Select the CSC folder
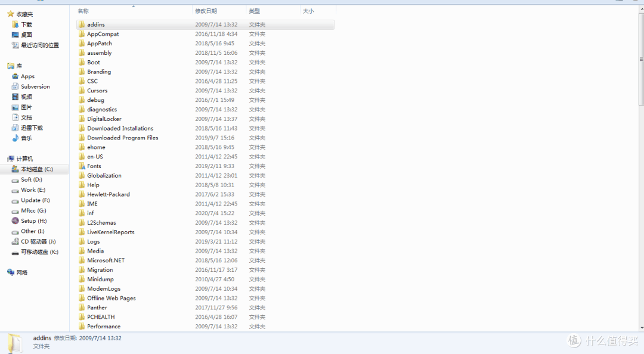The height and width of the screenshot is (354, 644). [92, 81]
